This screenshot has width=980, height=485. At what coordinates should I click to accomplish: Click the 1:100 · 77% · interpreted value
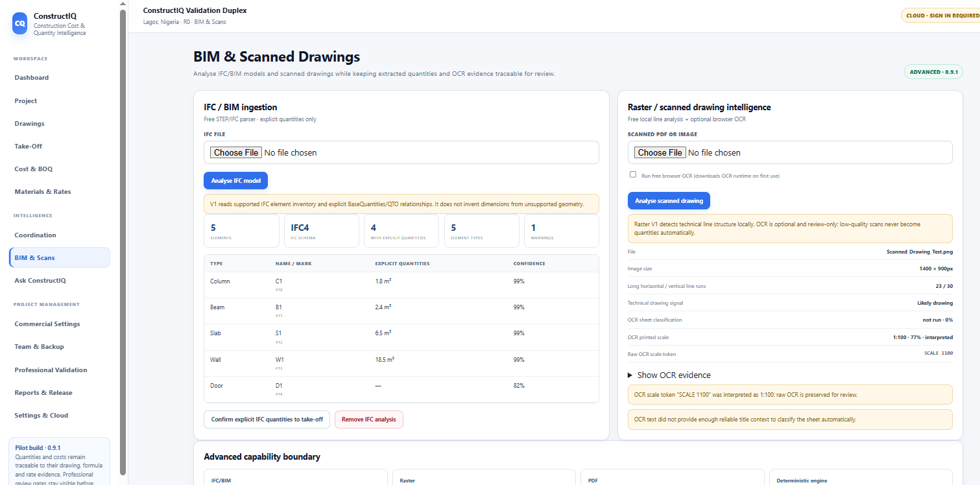923,337
